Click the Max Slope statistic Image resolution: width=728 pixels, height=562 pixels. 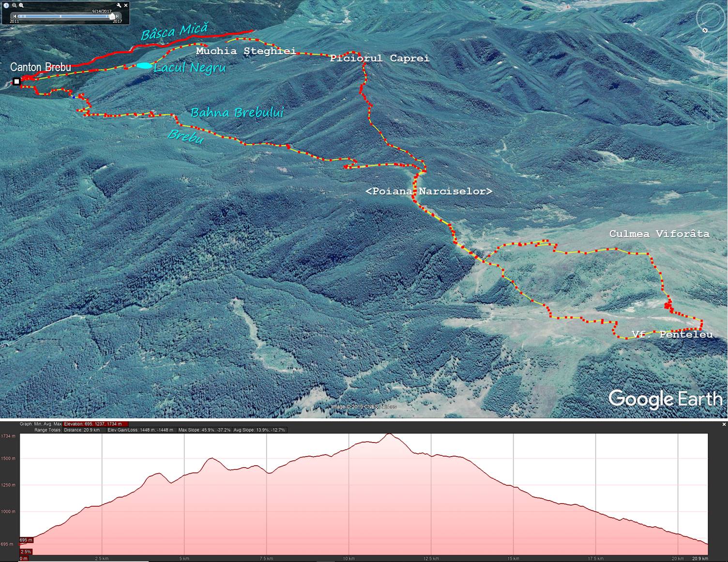(204, 430)
